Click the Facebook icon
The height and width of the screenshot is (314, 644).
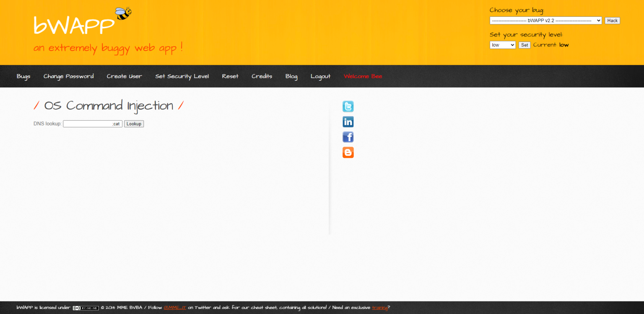(348, 137)
